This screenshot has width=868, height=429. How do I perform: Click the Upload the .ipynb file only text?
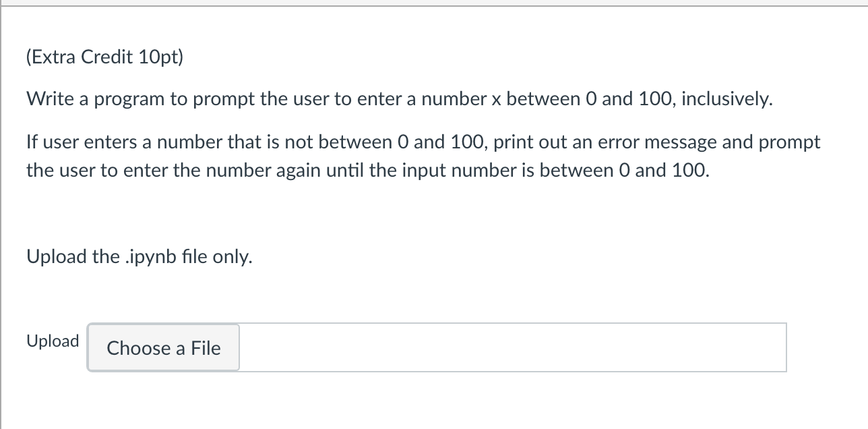pyautogui.click(x=139, y=256)
